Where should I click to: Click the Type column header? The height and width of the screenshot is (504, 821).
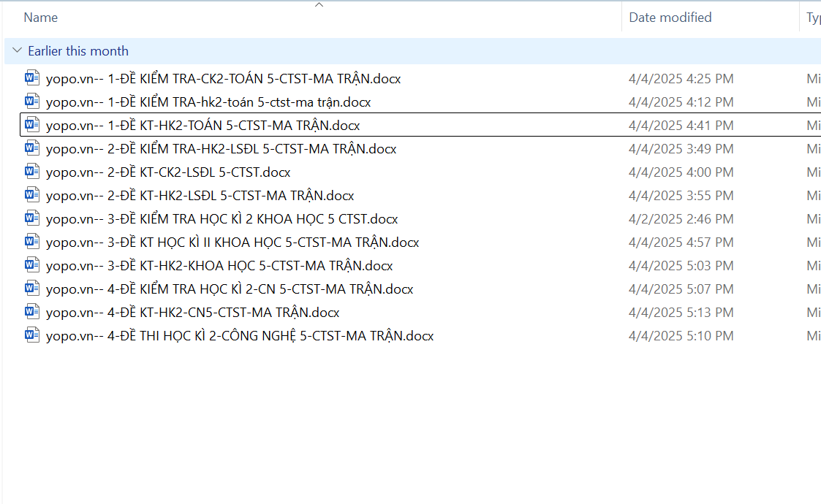tap(812, 18)
